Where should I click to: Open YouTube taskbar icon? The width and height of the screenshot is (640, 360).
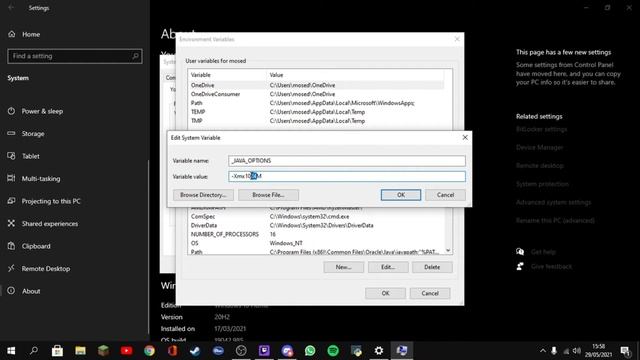(x=127, y=351)
